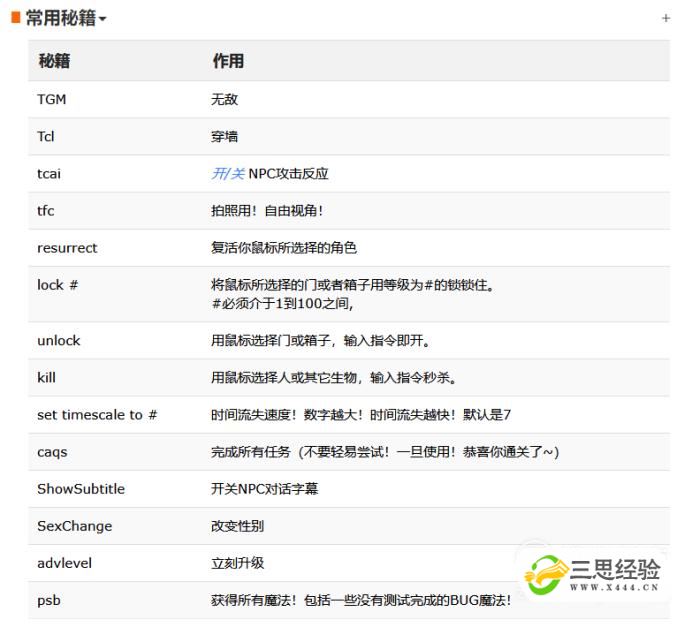Viewport: 692px width, 627px height.
Task: Click the 立刻升级 description
Action: [237, 563]
